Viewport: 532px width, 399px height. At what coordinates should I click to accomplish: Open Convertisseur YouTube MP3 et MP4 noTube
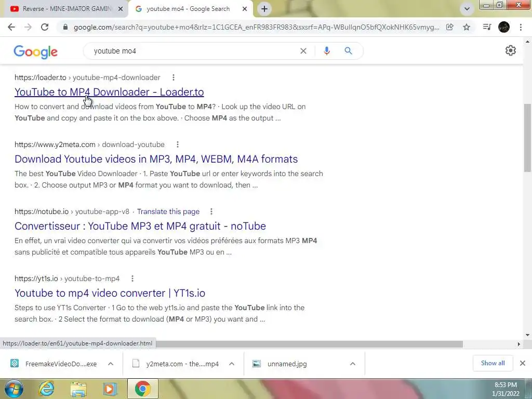pos(140,226)
